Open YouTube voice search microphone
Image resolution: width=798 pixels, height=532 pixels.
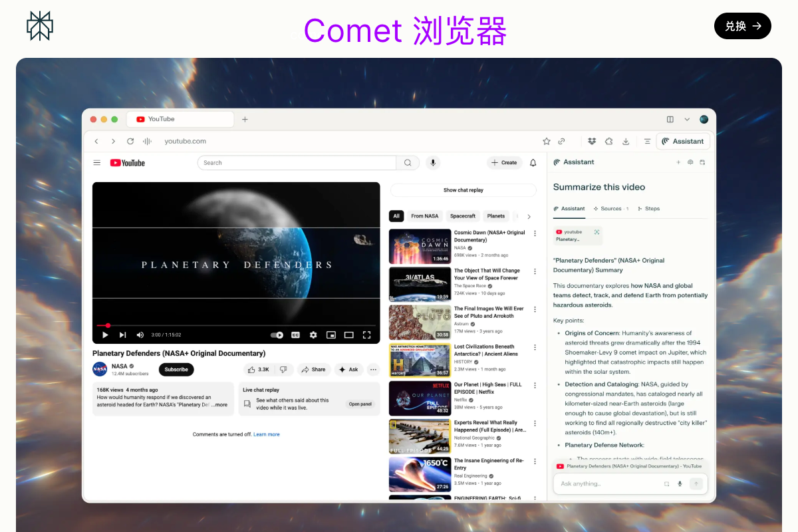pos(433,162)
